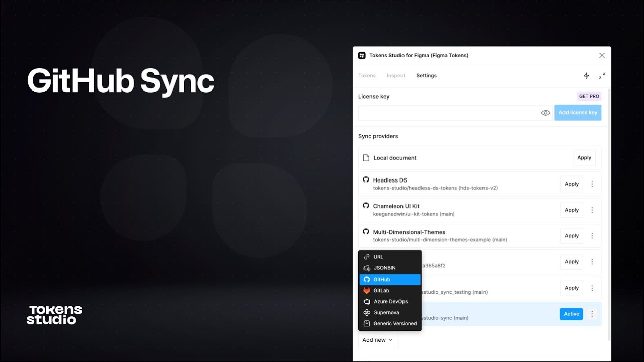Open the Chameleon UI Kit three-dot menu
The image size is (644, 362).
coord(592,210)
